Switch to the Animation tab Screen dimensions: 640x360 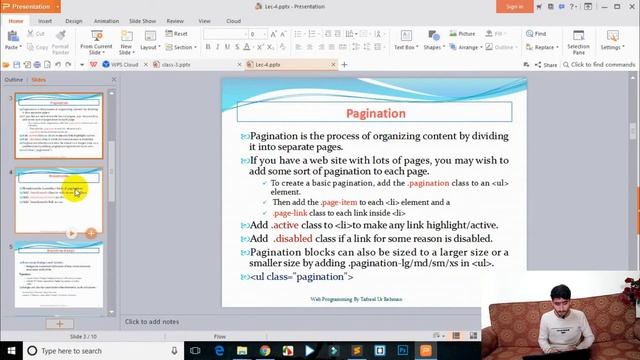tap(107, 21)
